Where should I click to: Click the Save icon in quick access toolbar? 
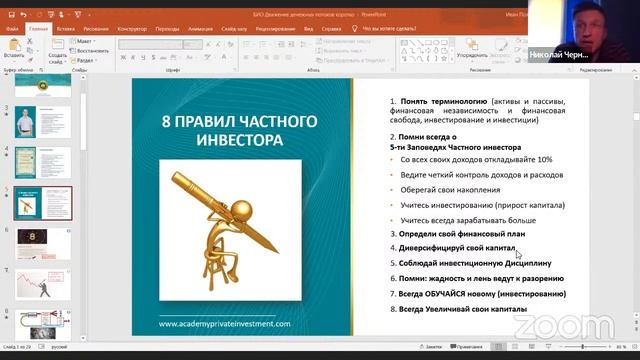pyautogui.click(x=11, y=15)
